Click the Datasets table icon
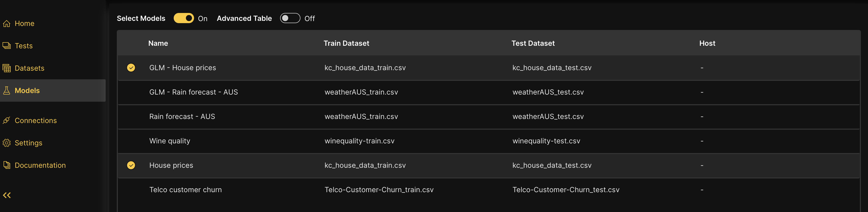868x212 pixels. point(7,68)
